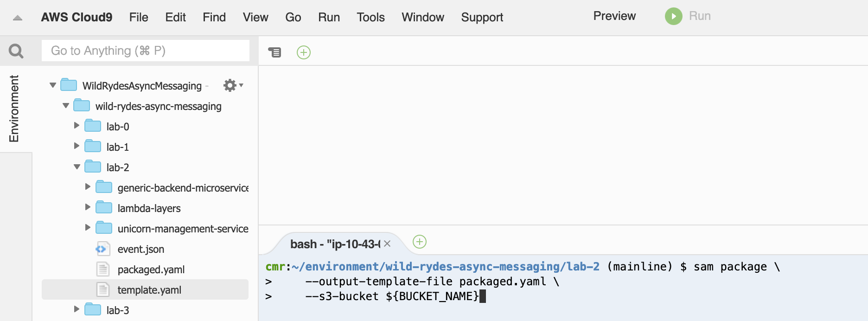Viewport: 868px width, 321px height.
Task: Collapse the menu bar with up arrow
Action: coord(18,18)
